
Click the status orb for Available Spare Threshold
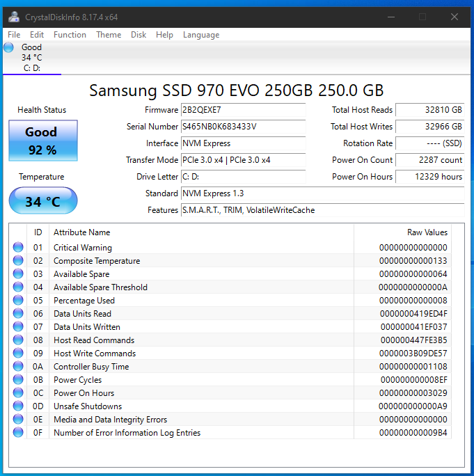pos(18,287)
